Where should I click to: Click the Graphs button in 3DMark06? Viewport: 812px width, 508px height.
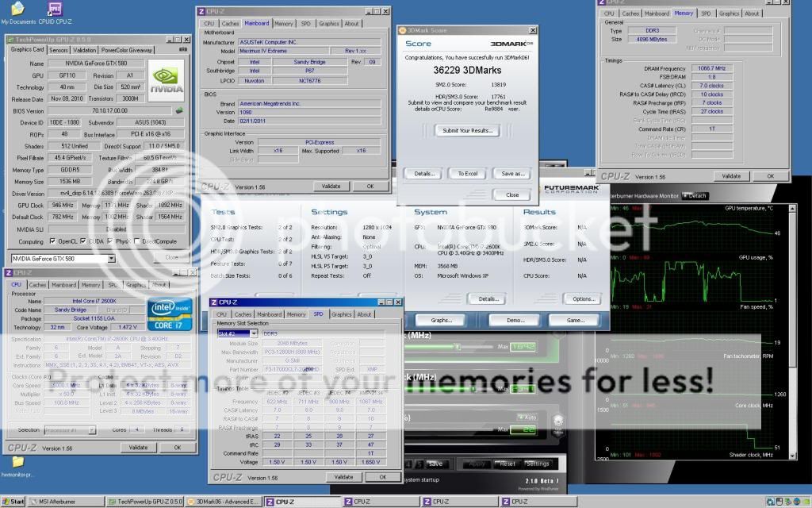coord(439,320)
